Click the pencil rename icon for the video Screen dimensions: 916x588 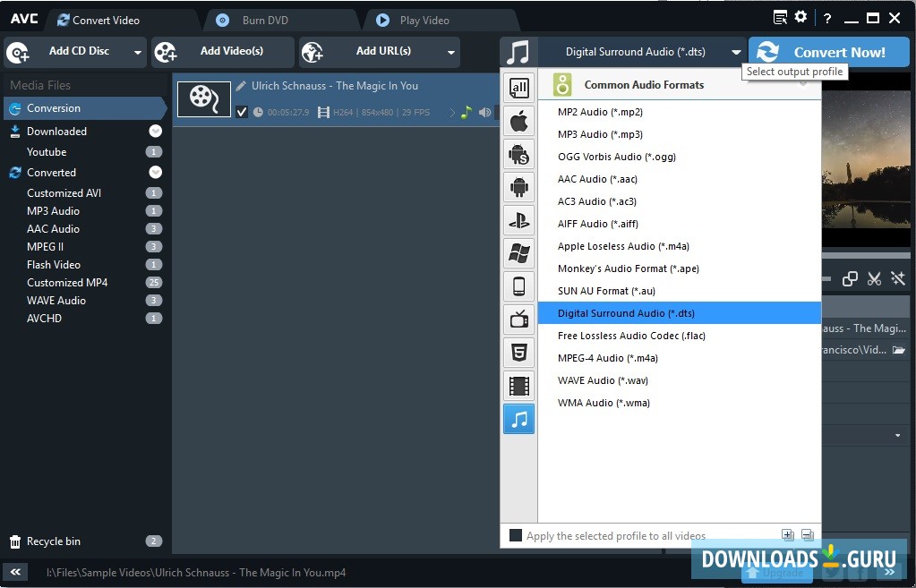click(x=241, y=86)
